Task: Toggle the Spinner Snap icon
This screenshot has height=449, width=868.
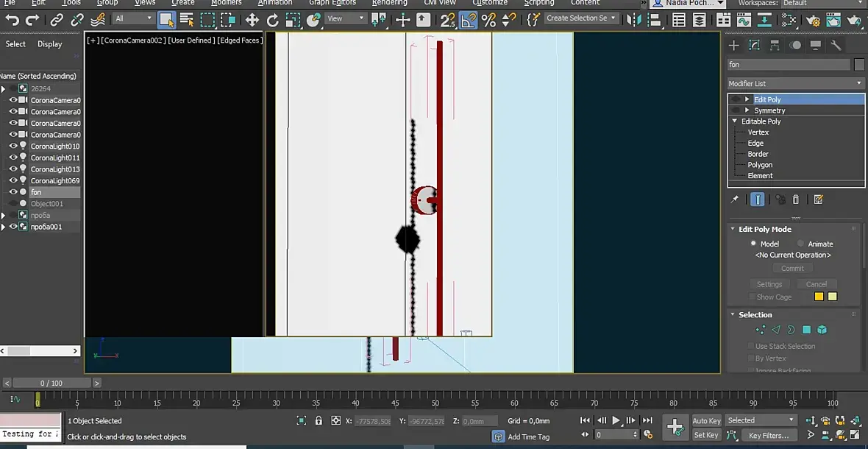Action: click(x=509, y=21)
